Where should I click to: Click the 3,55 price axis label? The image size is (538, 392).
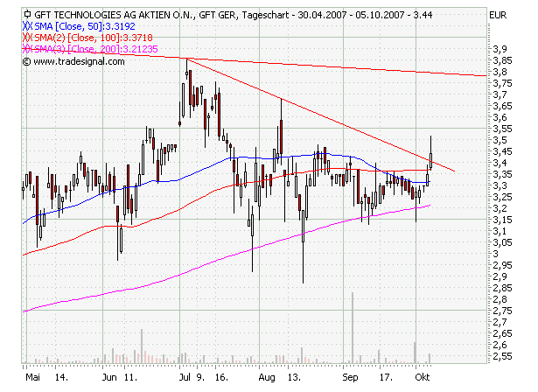point(502,129)
